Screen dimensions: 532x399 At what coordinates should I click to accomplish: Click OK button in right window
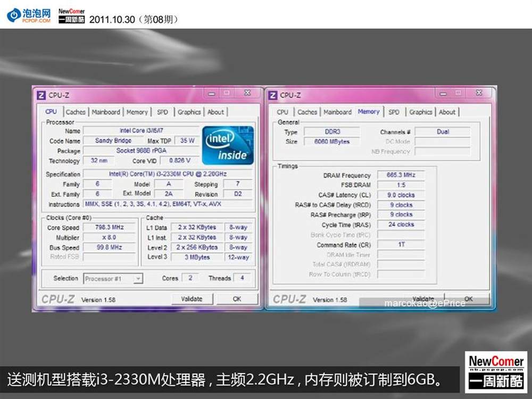point(469,299)
